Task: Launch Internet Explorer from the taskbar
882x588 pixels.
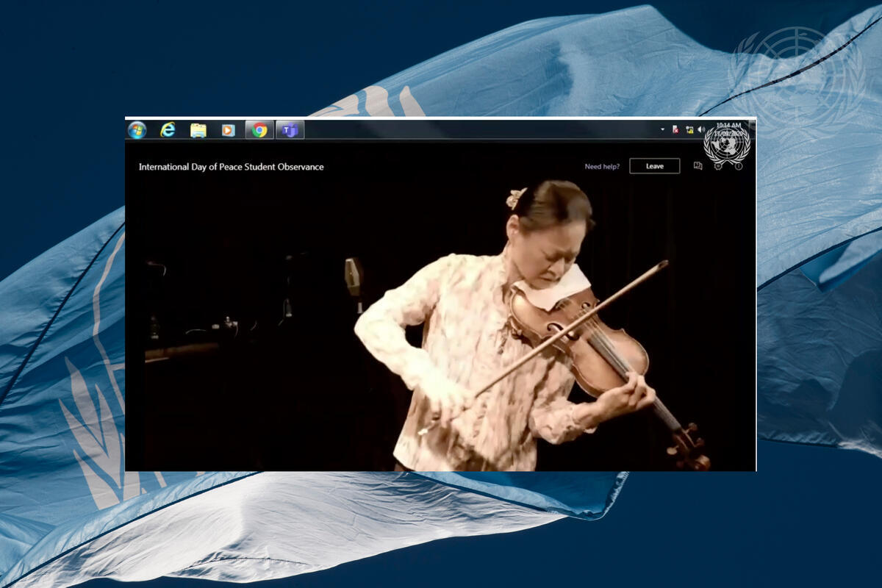Action: (x=168, y=130)
